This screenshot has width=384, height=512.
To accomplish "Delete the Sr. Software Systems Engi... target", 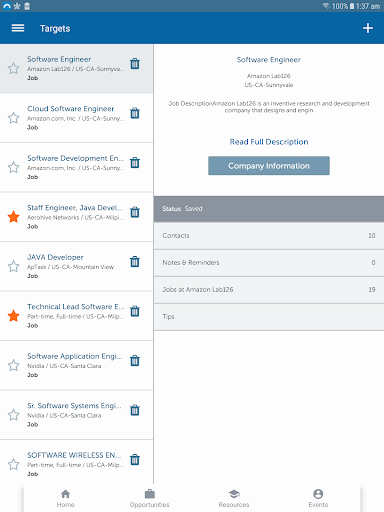I will 135,410.
